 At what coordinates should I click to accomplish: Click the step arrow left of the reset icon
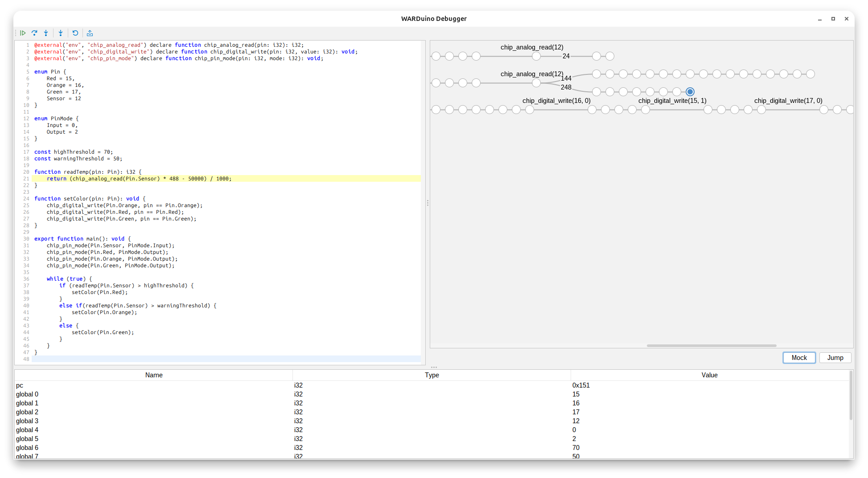(61, 33)
